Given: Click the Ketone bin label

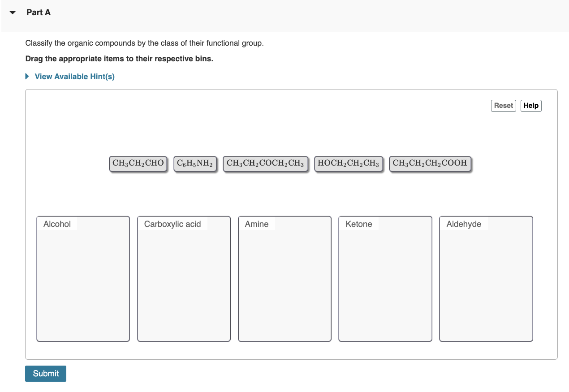Looking at the screenshot, I should (x=358, y=224).
